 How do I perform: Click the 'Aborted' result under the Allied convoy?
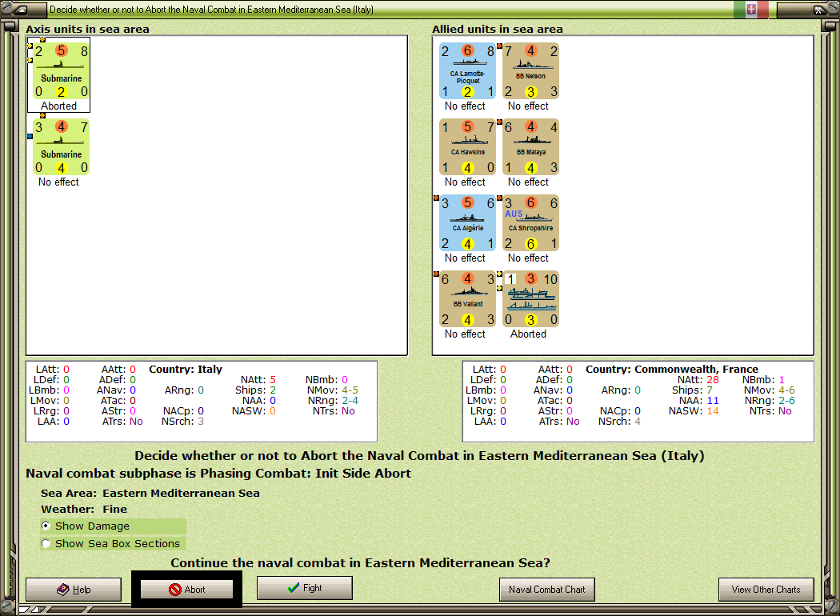point(528,334)
